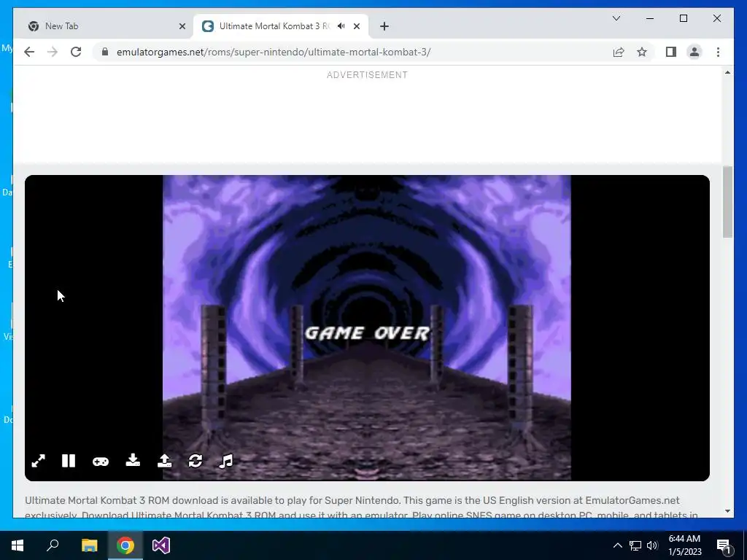Select the Ultimate Mortal Kombat 3 tab
The width and height of the screenshot is (747, 560).
click(281, 26)
